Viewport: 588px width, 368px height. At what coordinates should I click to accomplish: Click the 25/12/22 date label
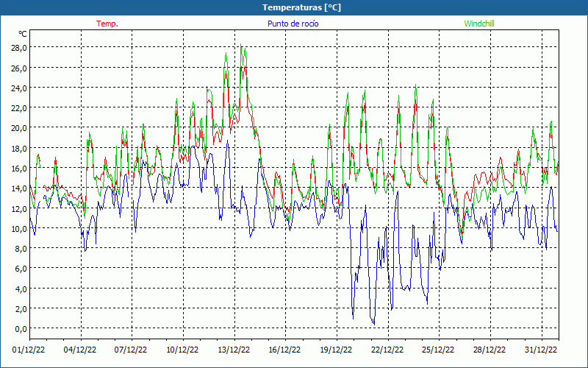pos(438,350)
